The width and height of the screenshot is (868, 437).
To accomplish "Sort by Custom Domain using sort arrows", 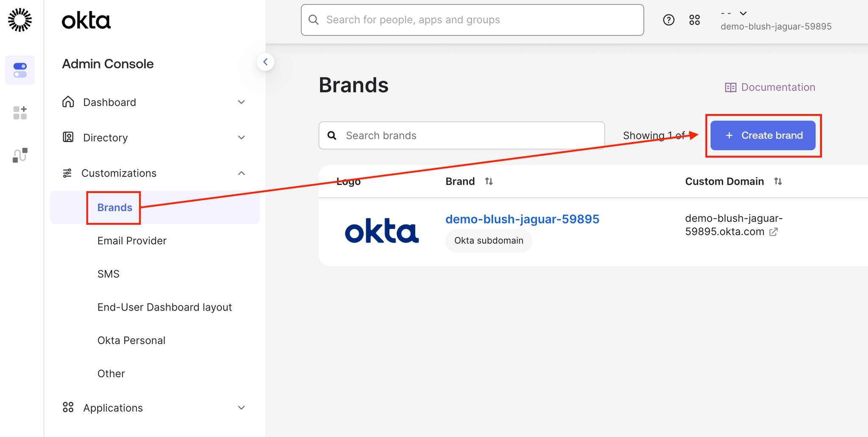I will (778, 182).
